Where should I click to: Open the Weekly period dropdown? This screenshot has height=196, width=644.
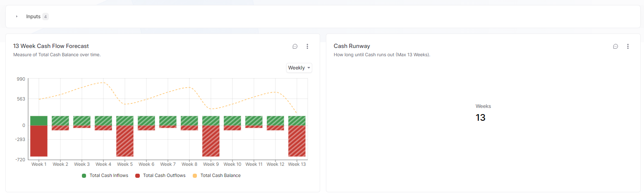click(299, 68)
